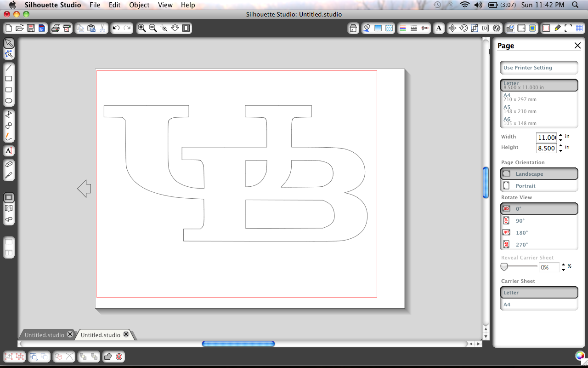588x368 pixels.
Task: Click the Reveal Carrier Sheet slider handle
Action: 504,267
